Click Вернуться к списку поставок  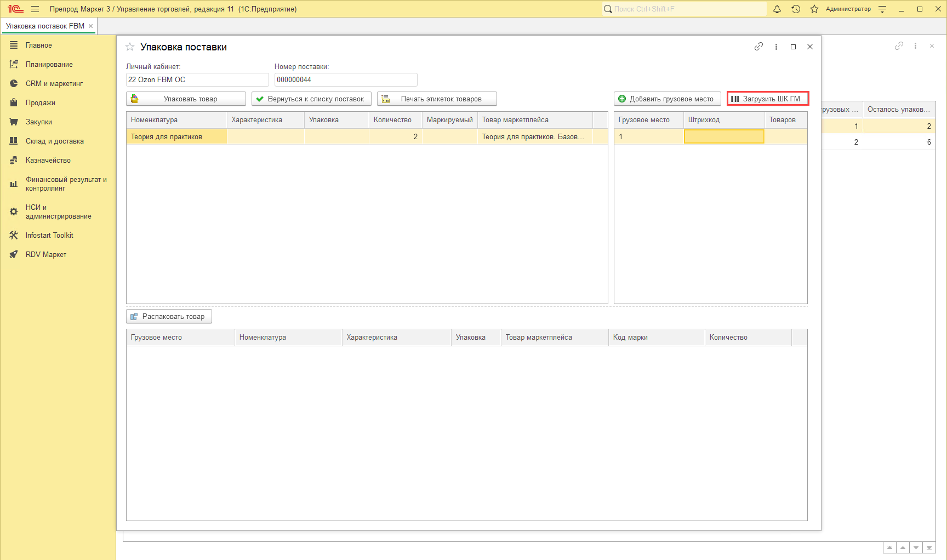[x=311, y=99]
